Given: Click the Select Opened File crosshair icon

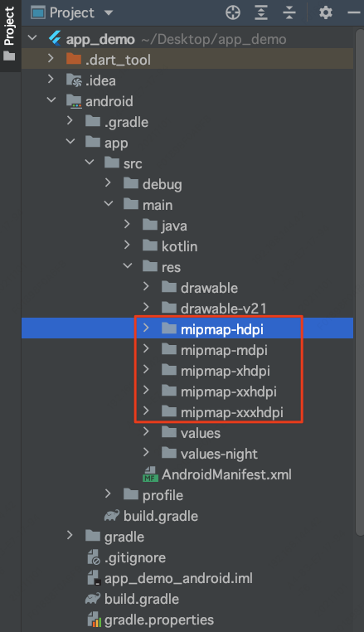Looking at the screenshot, I should tap(233, 12).
